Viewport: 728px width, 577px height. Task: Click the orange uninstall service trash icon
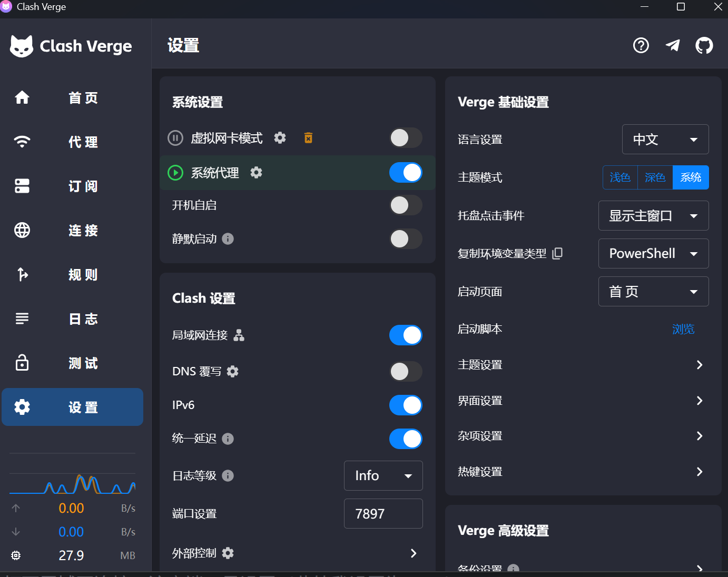coord(308,138)
